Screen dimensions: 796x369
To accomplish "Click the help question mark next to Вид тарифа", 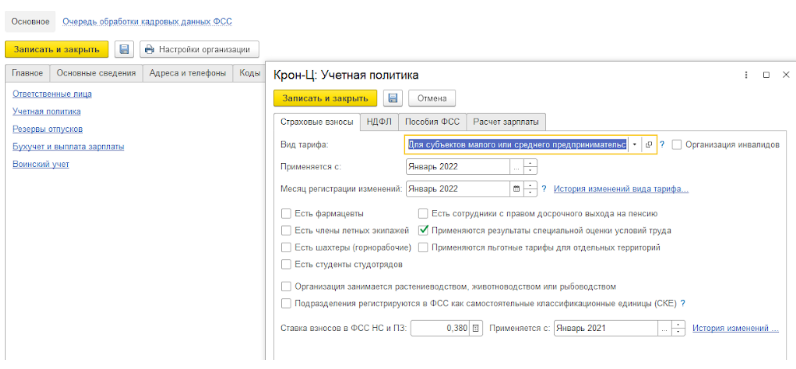I will tap(662, 145).
